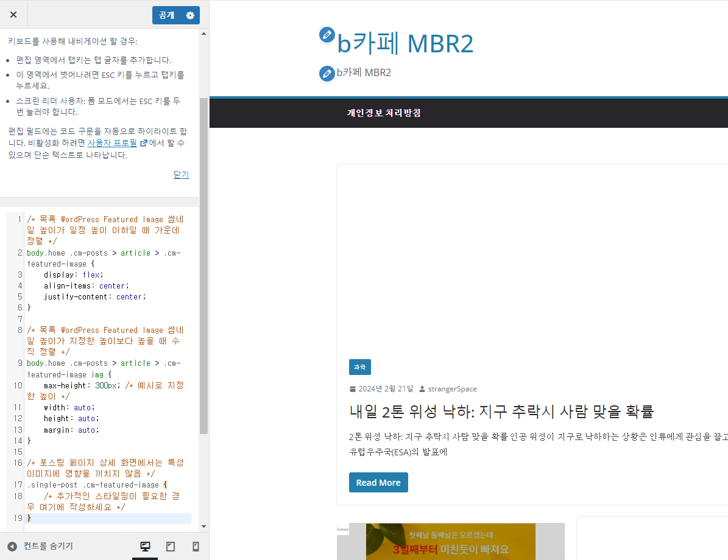Click pencil edit icon beside b카페 MBR2 title
This screenshot has height=560, width=728.
[x=327, y=35]
